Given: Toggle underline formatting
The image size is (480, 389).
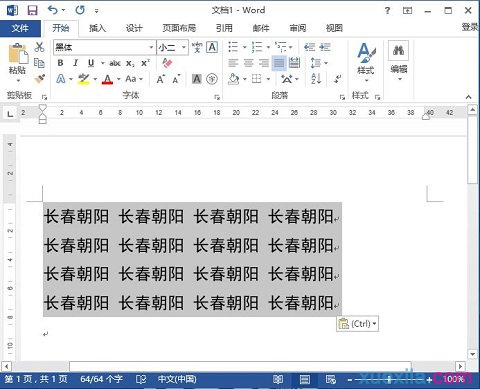Looking at the screenshot, I should pyautogui.click(x=91, y=63).
